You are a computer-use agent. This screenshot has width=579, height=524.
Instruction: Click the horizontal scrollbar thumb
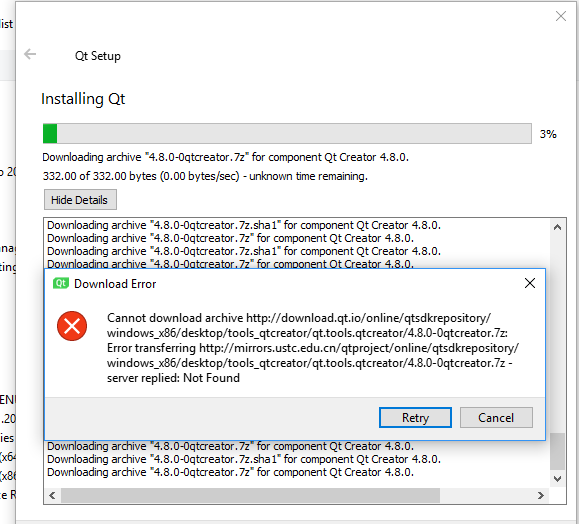point(250,496)
